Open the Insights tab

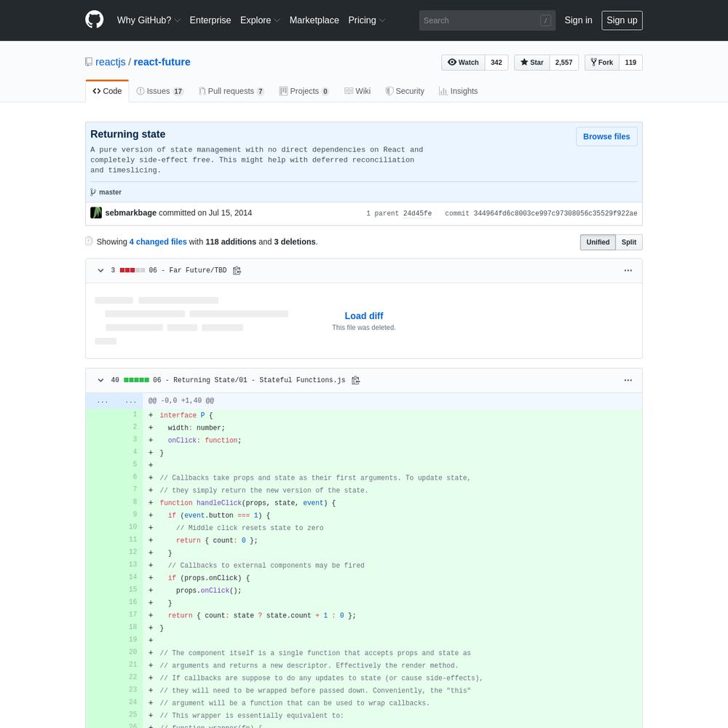[458, 91]
